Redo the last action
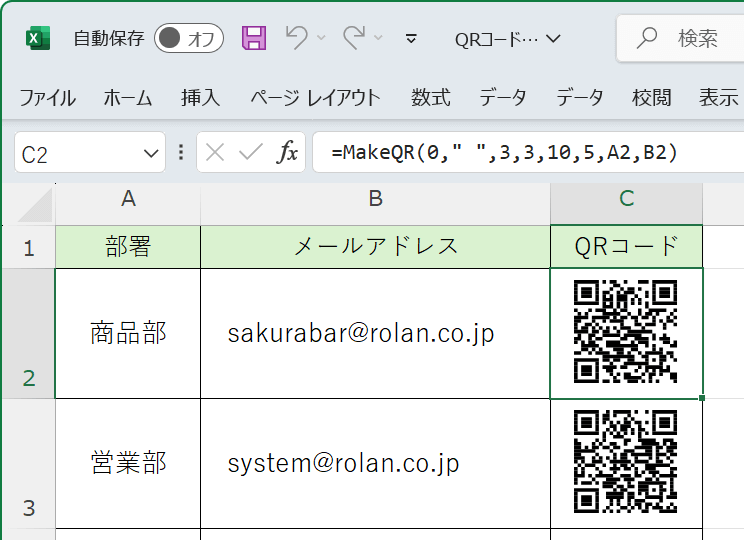Screen dimensions: 744x540 (x=354, y=37)
